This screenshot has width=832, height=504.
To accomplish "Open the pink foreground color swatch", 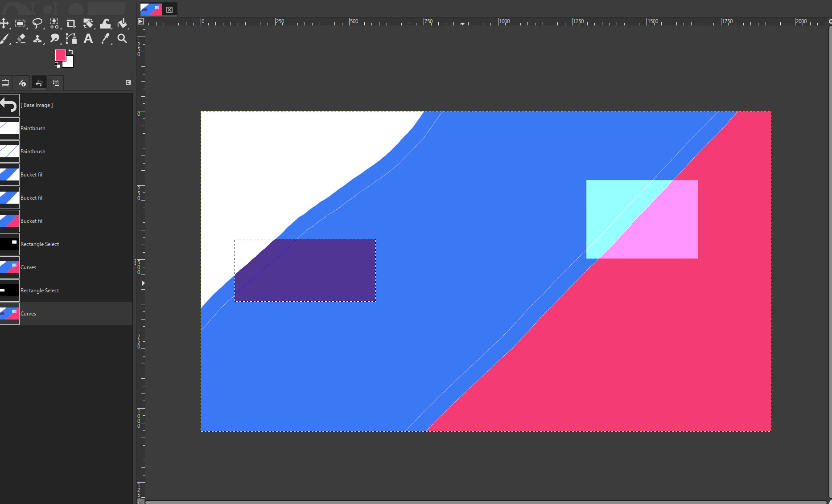I will pos(60,55).
